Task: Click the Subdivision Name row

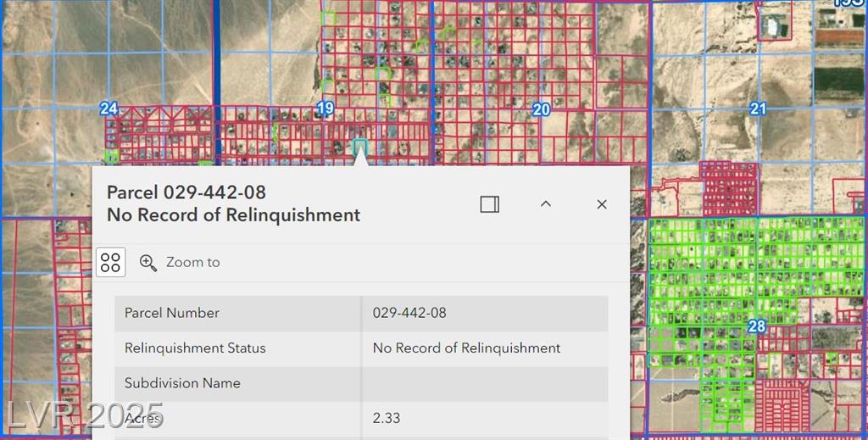Action: 361,383
